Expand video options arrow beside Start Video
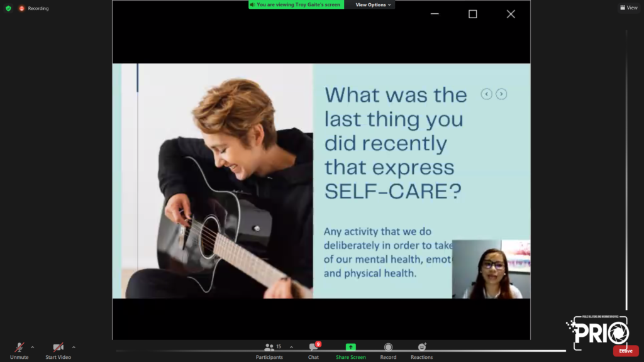644x362 pixels. 74,347
